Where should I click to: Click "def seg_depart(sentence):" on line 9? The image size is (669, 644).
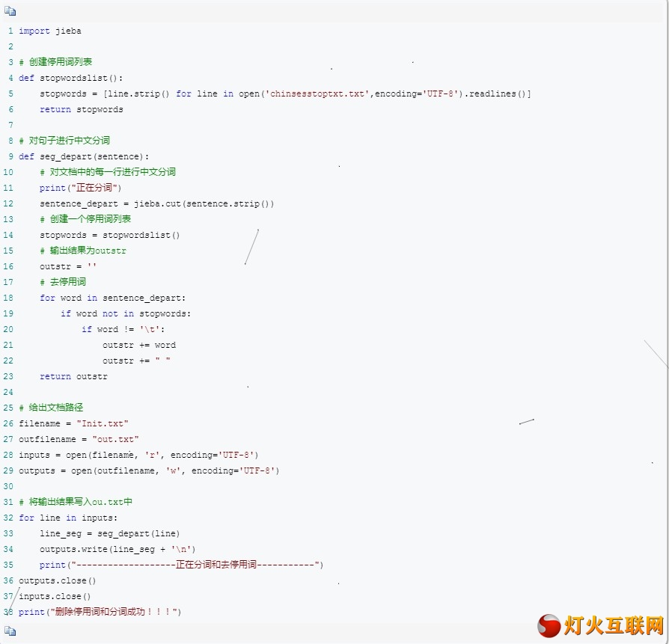(x=84, y=156)
